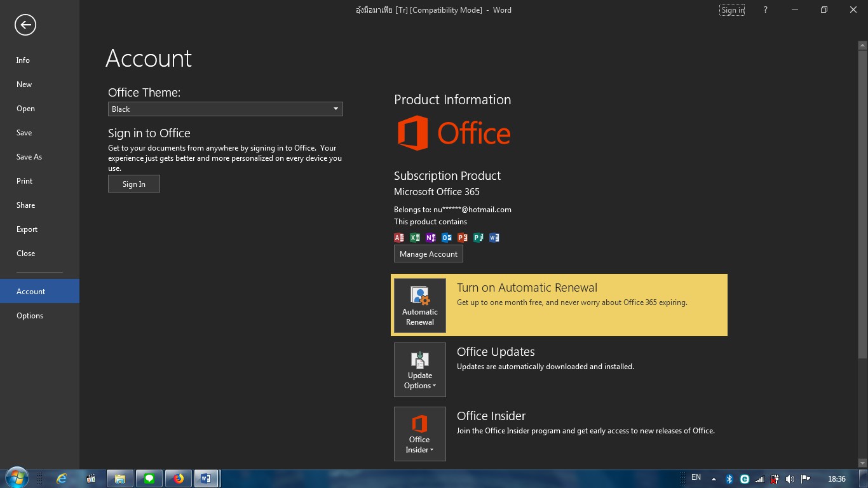Viewport: 868px width, 488px height.
Task: Open the Share page
Action: click(39, 205)
